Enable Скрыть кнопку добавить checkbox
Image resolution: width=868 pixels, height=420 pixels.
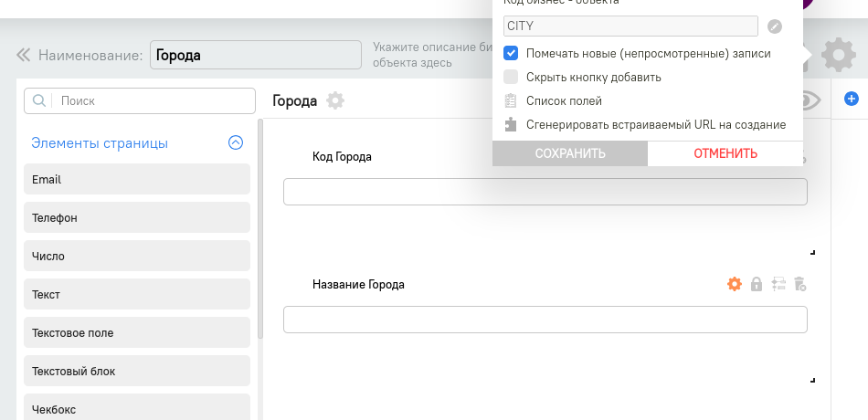(512, 78)
